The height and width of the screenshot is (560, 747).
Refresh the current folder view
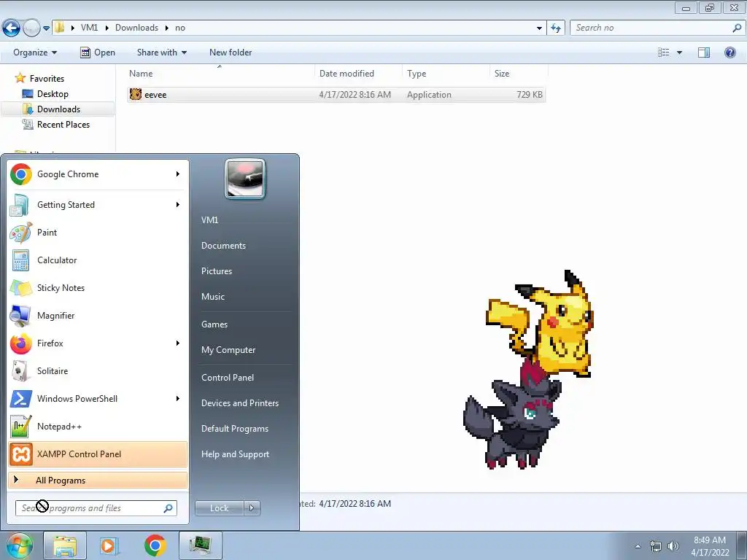click(556, 28)
